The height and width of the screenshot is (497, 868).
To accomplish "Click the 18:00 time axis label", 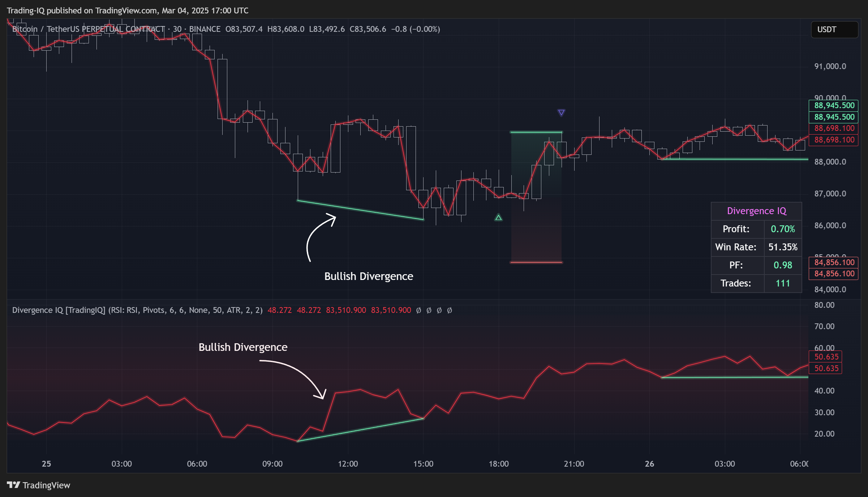I will pos(499,464).
